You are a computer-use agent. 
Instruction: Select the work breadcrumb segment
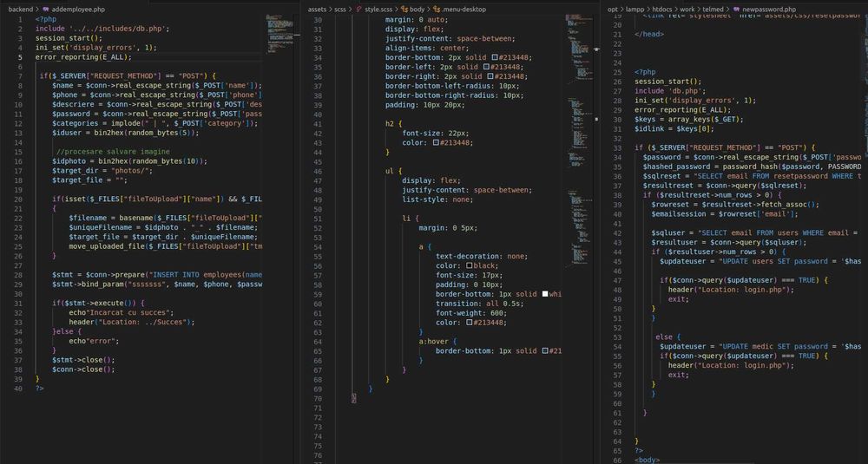pos(687,10)
